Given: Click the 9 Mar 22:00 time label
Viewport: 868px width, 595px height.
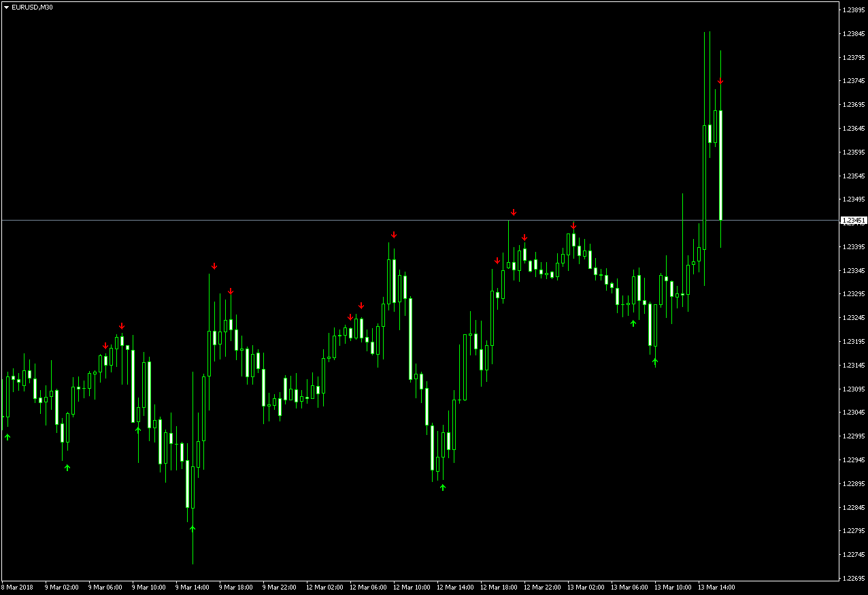Looking at the screenshot, I should point(280,588).
